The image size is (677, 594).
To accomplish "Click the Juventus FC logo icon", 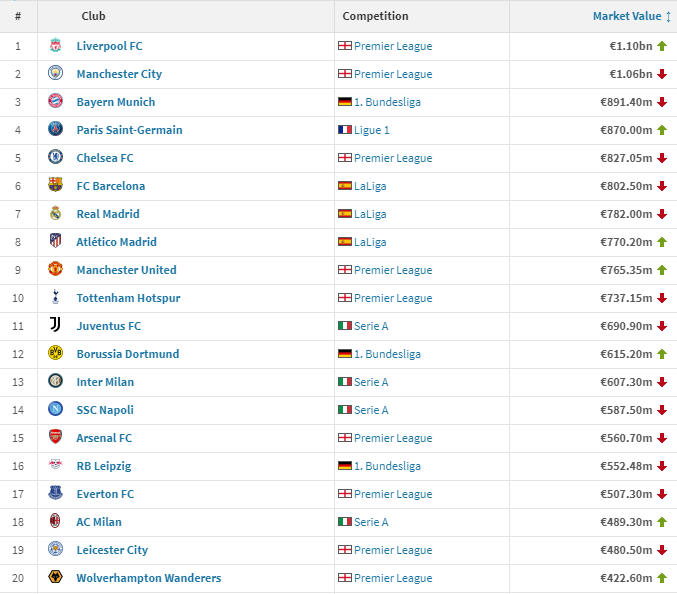I will (55, 325).
